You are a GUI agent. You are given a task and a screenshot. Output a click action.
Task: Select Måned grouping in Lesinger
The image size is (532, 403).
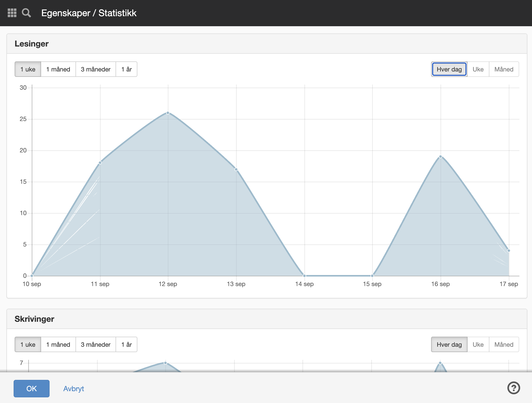[504, 69]
